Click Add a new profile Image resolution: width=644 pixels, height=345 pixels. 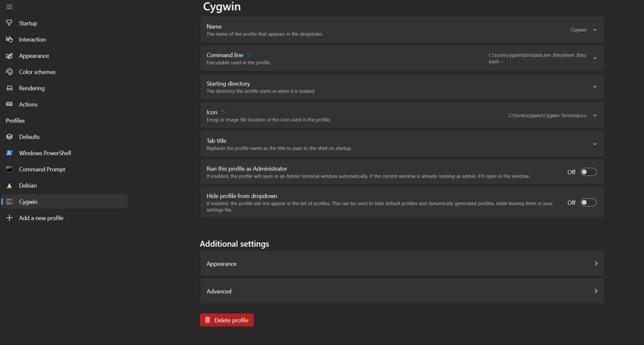[64, 218]
